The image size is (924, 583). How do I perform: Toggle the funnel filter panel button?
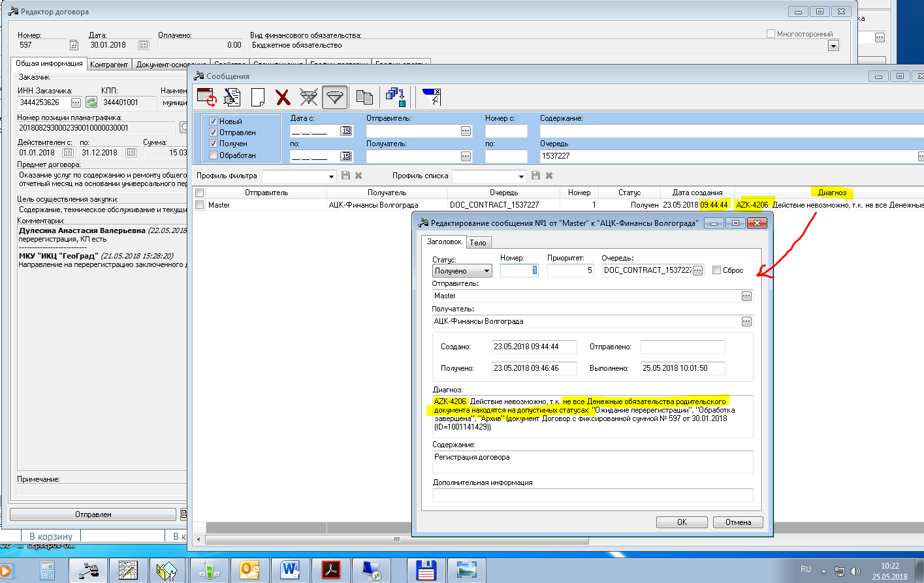coord(334,97)
